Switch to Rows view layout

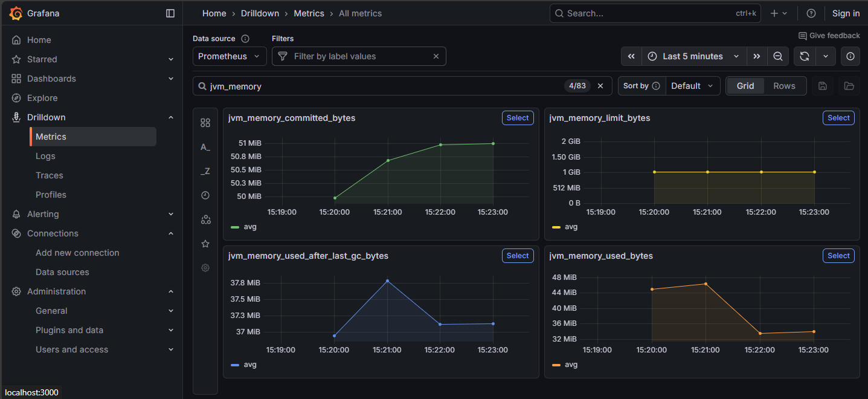784,86
